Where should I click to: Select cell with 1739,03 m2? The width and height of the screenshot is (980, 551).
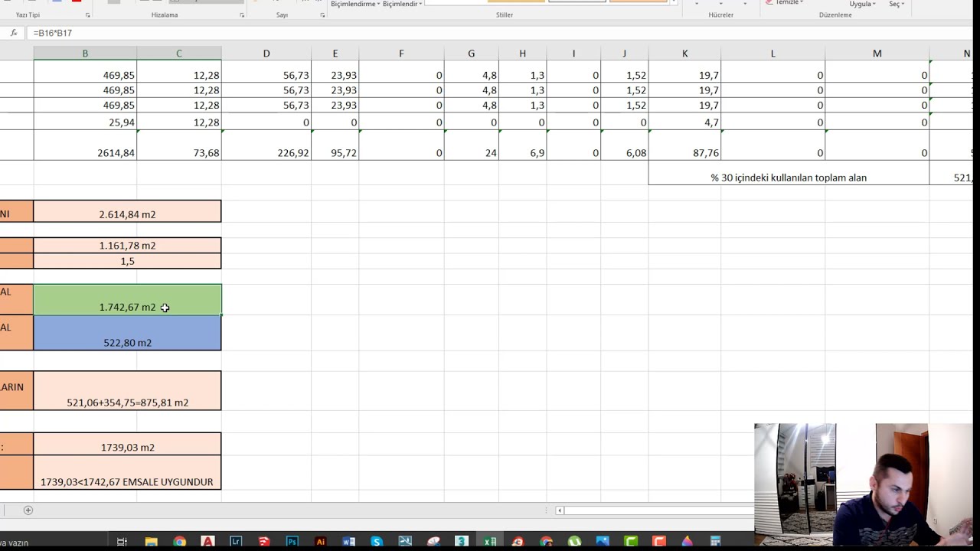pos(127,444)
